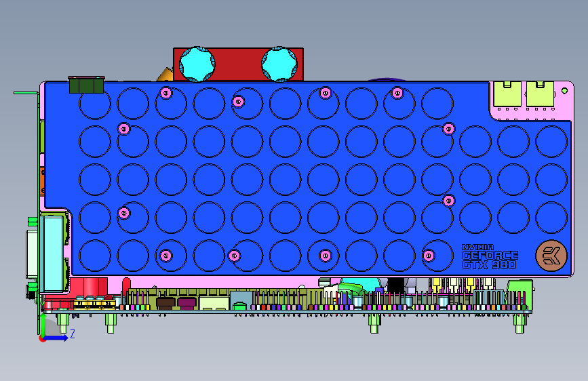Select the right cyan port plug on the red terminal
The width and height of the screenshot is (588, 381).
click(279, 64)
